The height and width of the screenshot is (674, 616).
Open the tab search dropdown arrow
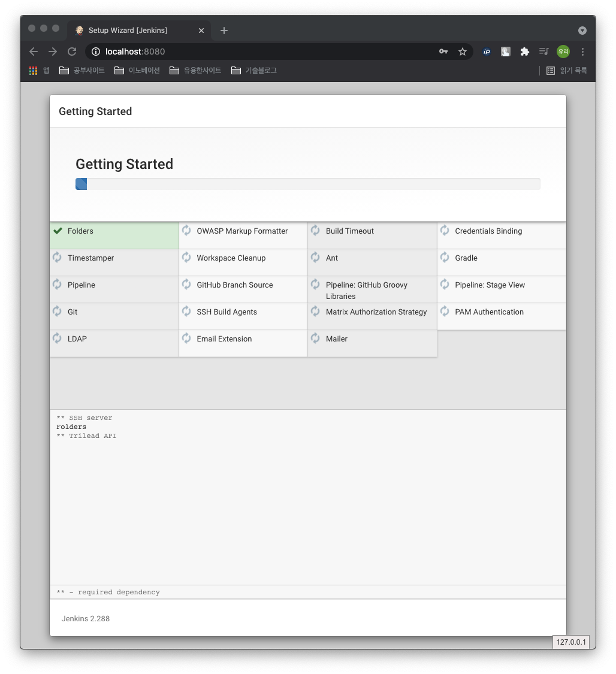582,31
